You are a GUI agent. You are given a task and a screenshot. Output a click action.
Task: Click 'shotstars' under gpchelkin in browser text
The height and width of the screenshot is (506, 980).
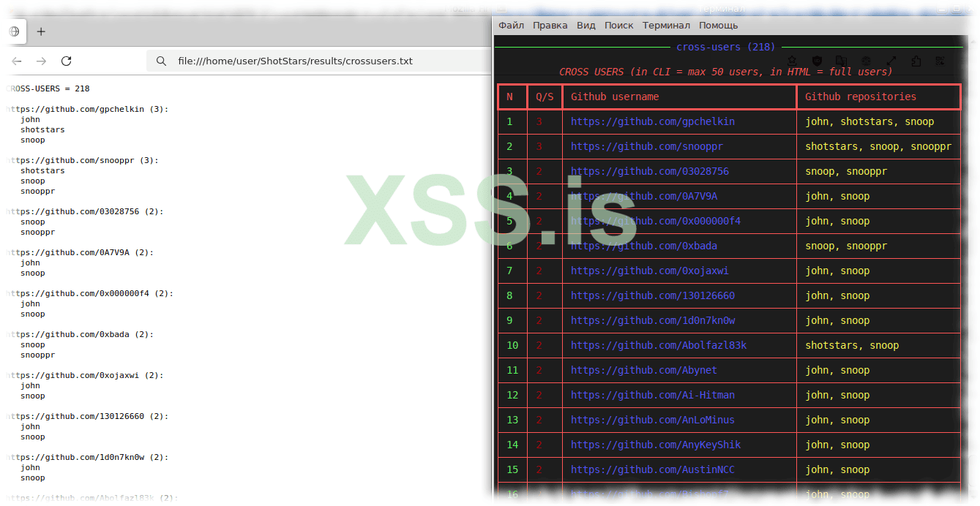click(42, 129)
